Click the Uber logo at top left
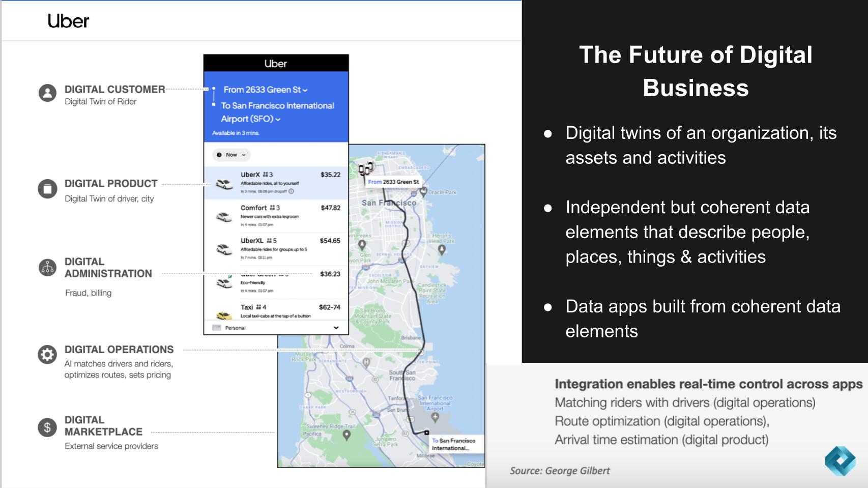 (x=67, y=21)
